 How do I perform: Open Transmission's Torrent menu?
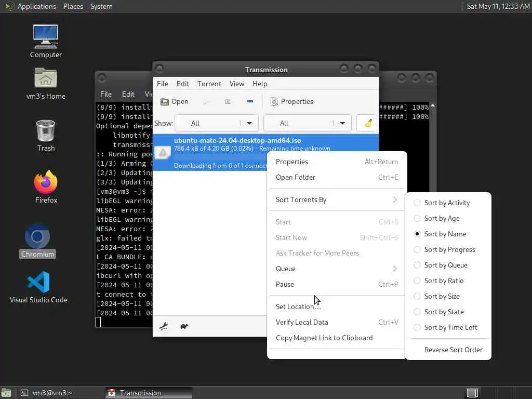[x=209, y=84]
